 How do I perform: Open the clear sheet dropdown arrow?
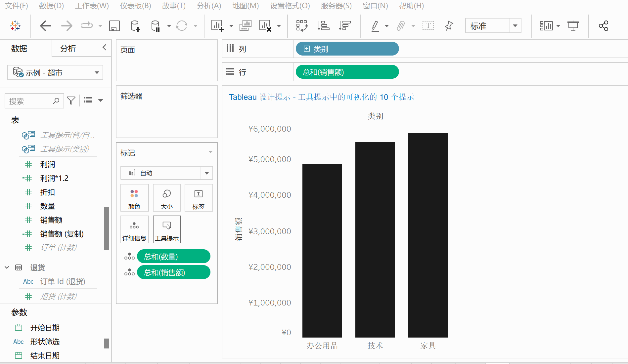click(x=279, y=26)
